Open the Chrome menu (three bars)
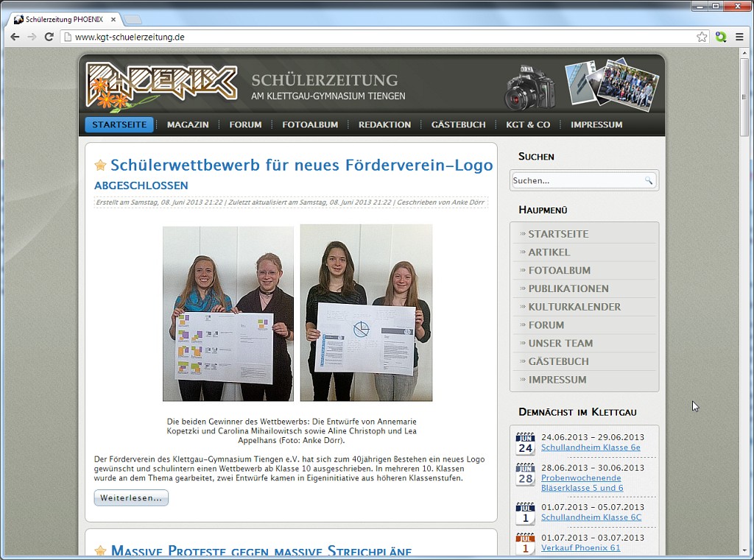Image resolution: width=754 pixels, height=560 pixels. click(739, 37)
